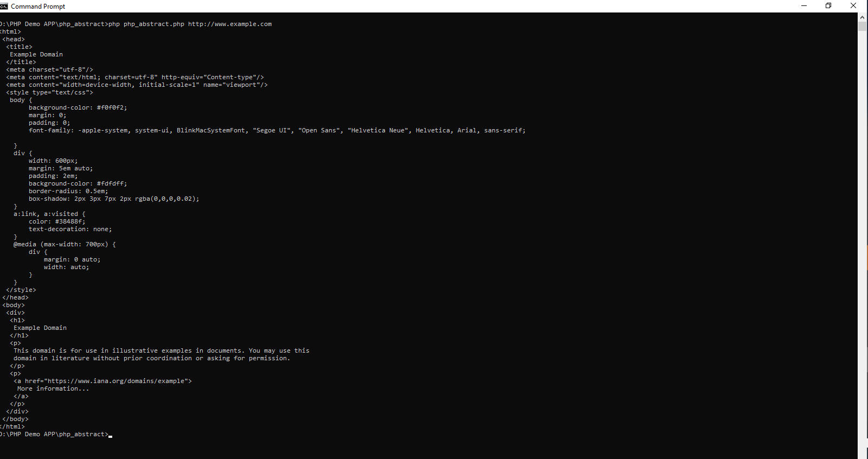The image size is (868, 459).
Task: Click the closing </html> tag
Action: click(12, 426)
